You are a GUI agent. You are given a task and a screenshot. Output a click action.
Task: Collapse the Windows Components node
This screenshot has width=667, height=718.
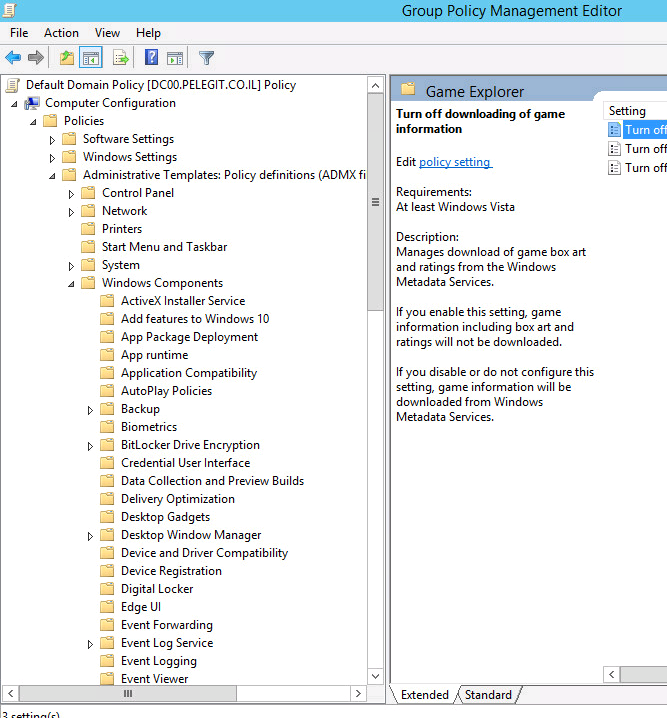point(71,284)
